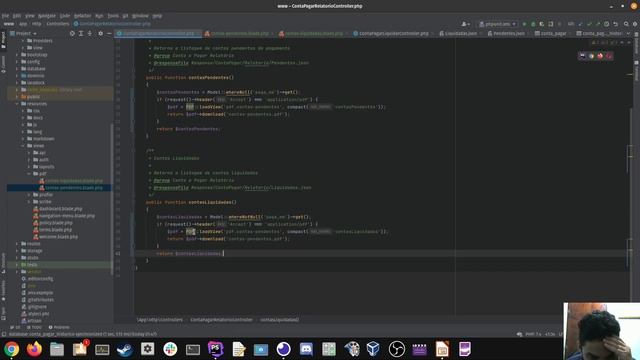The image size is (640, 360).
Task: Open Firefox from the taskbar
Action: pyautogui.click(x=34, y=349)
